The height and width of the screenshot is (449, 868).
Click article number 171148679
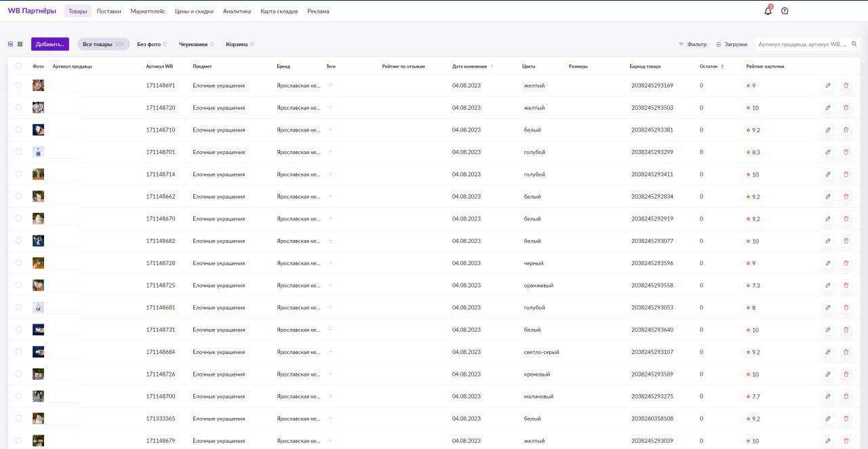pos(161,441)
